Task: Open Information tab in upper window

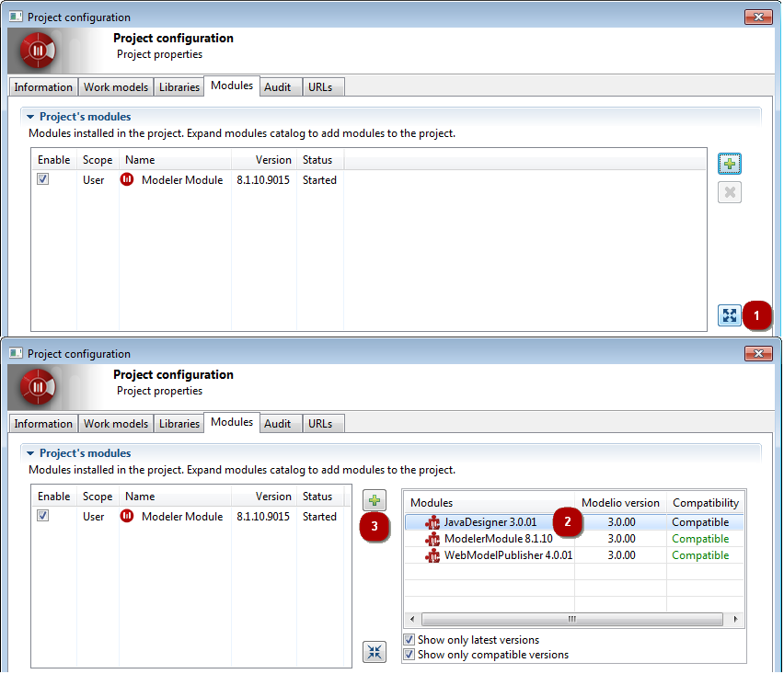Action: tap(43, 87)
